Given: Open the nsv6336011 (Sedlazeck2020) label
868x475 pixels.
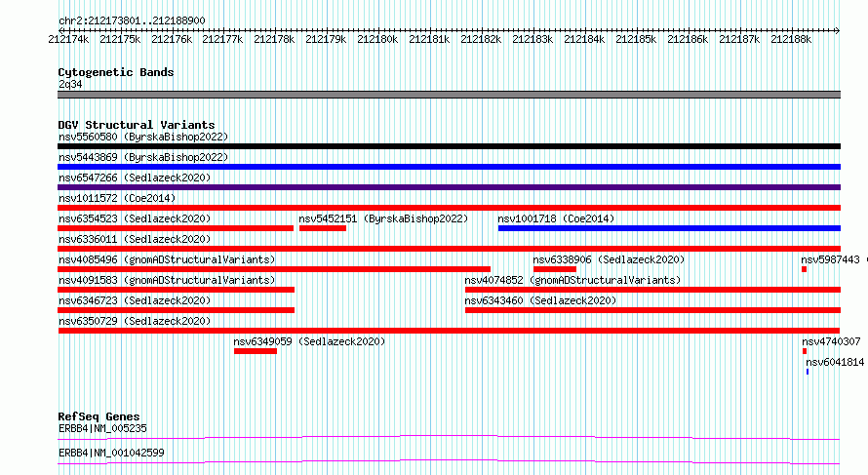Looking at the screenshot, I should pyautogui.click(x=135, y=239).
